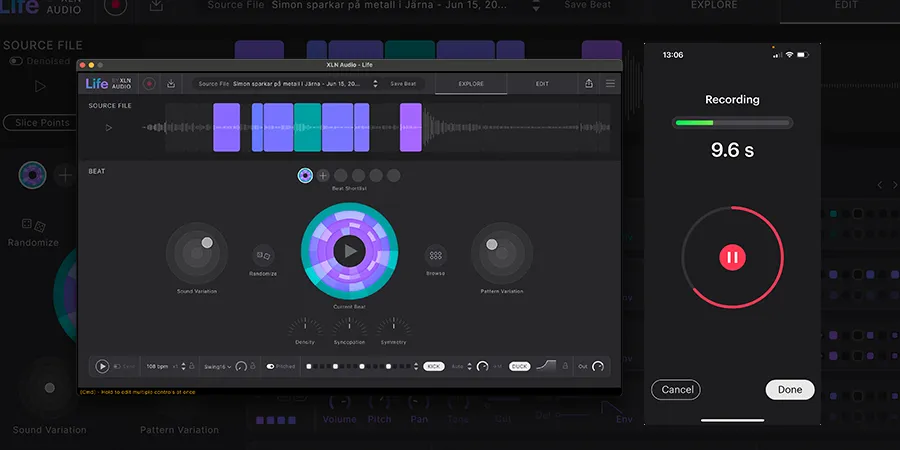Click play icon in background Source File panel
Screen dimensions: 900x450
point(40,86)
